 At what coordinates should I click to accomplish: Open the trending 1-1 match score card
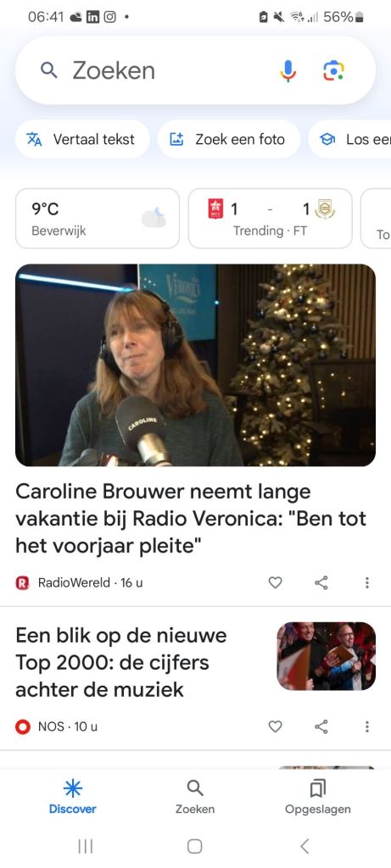[271, 218]
